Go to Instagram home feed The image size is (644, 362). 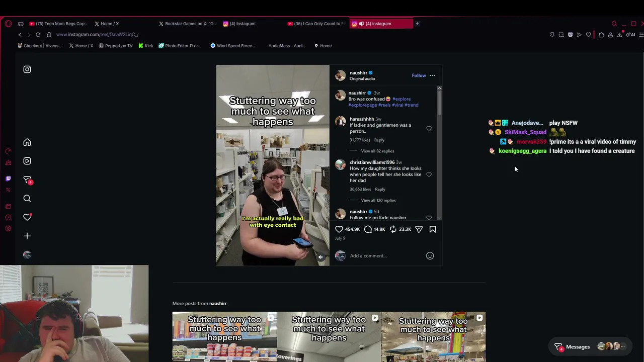tap(27, 143)
